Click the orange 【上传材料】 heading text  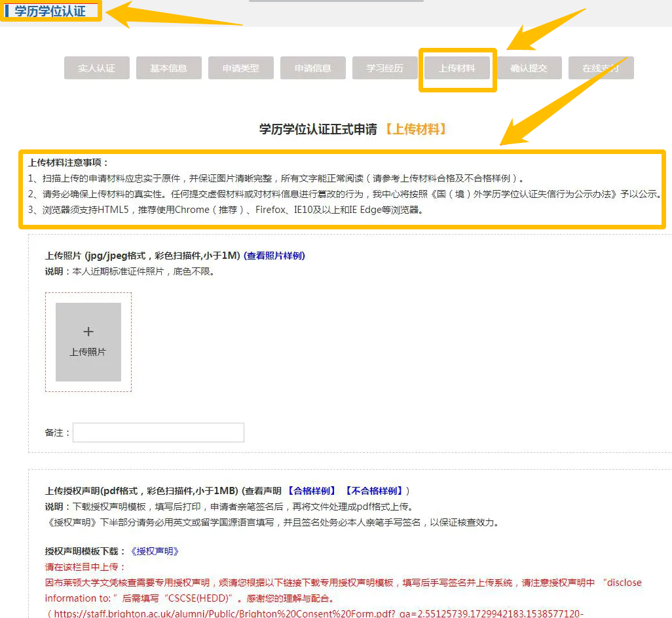[416, 130]
